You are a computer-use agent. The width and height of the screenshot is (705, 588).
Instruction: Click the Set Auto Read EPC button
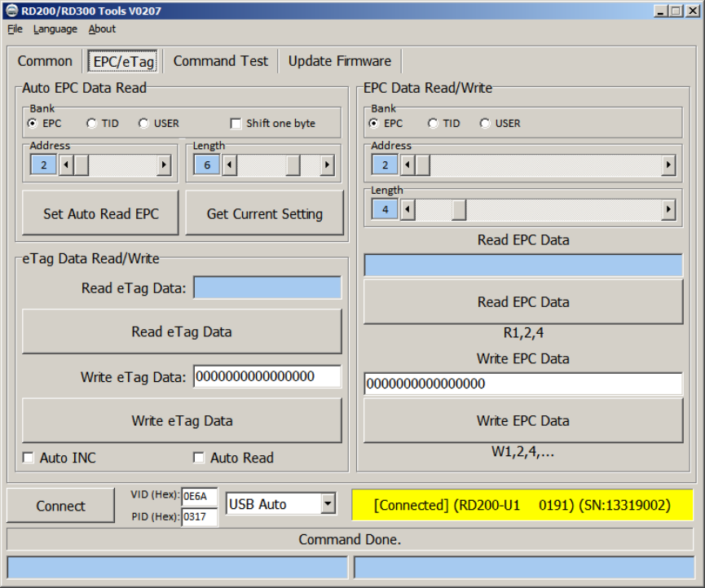(101, 213)
